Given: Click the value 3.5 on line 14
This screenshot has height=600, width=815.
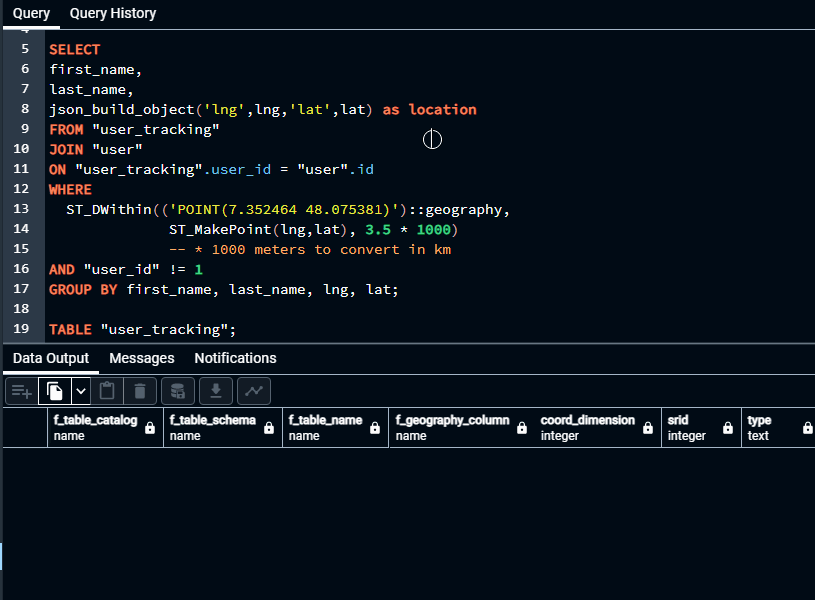Looking at the screenshot, I should tap(378, 230).
